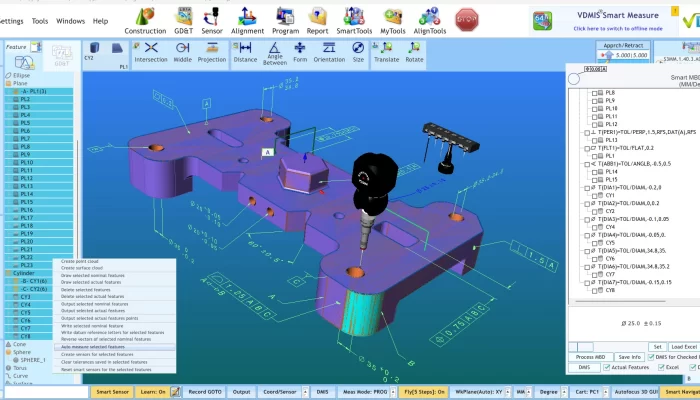
Task: Select the Middle construction tool
Action: (x=182, y=53)
